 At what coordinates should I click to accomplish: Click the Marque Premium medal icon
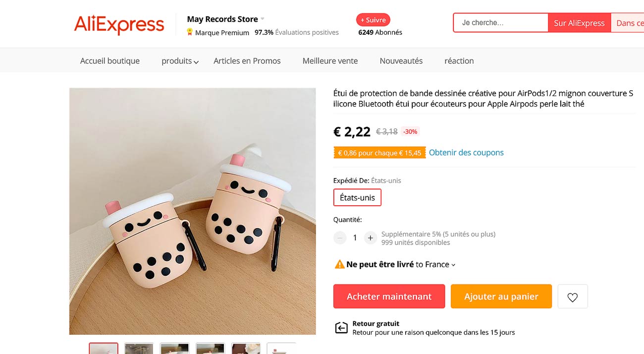tap(190, 32)
